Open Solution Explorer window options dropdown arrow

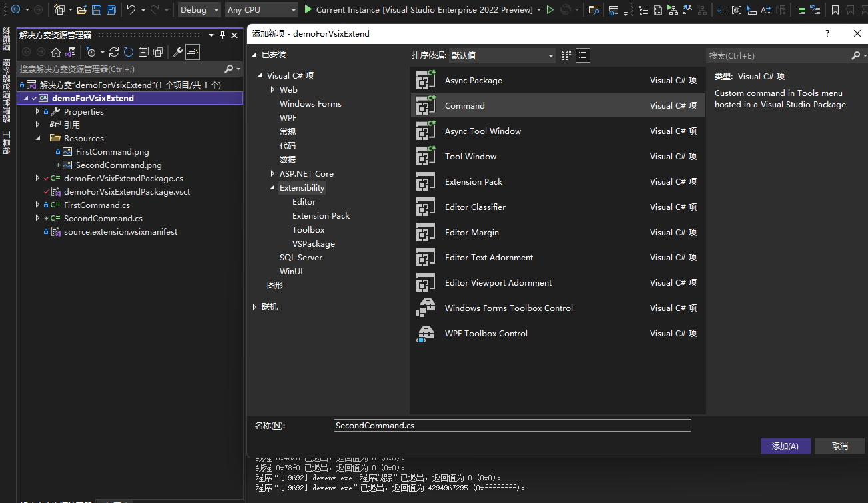pyautogui.click(x=212, y=35)
